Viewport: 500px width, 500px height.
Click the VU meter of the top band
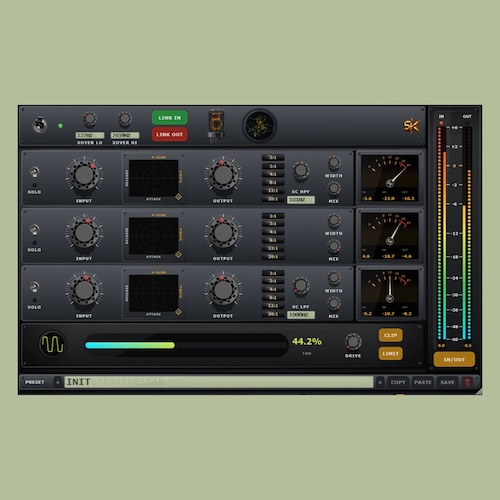[390, 178]
